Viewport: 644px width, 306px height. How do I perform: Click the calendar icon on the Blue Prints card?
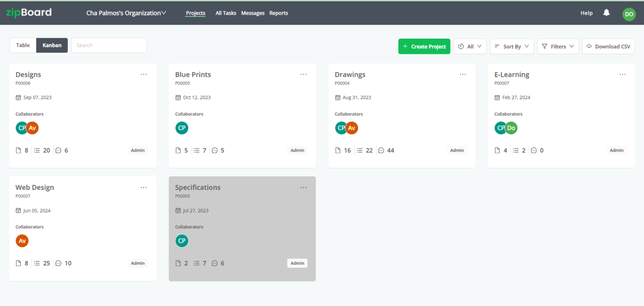tap(178, 97)
